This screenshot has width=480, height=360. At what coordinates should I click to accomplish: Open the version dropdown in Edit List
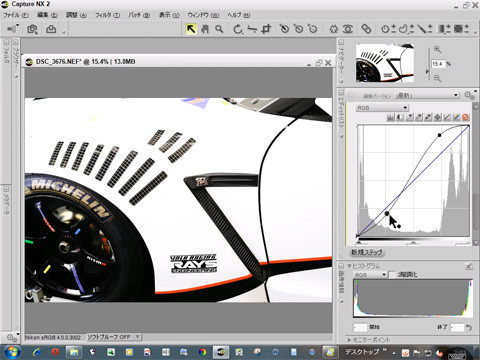(427, 95)
